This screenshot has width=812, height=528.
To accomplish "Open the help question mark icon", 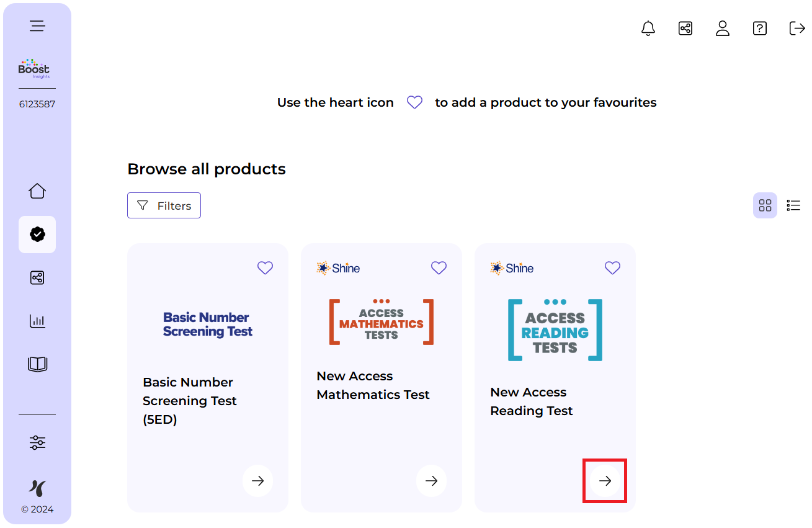I will [x=760, y=28].
